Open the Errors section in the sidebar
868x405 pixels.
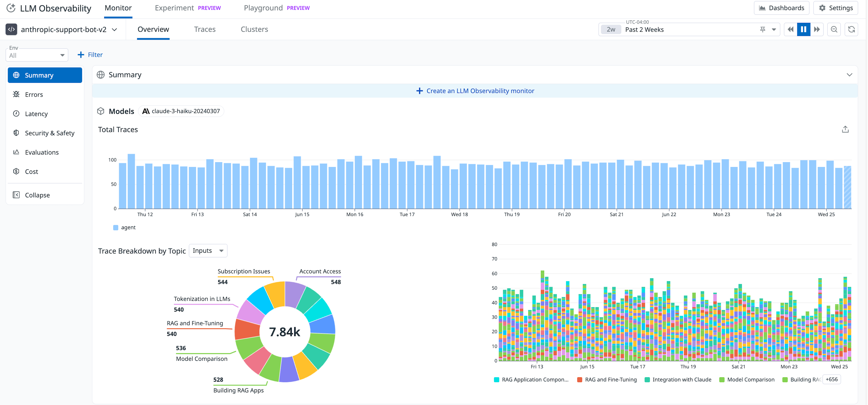34,94
